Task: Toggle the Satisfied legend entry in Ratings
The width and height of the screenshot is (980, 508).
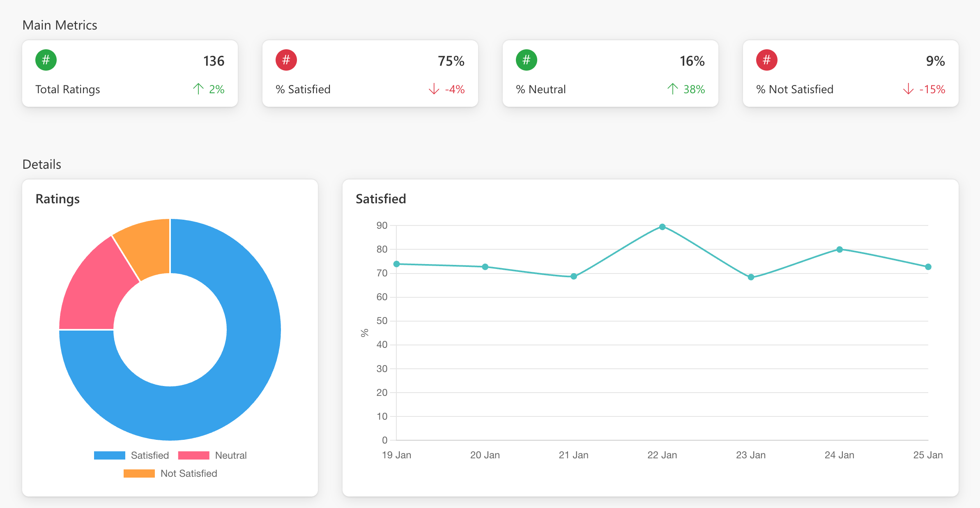Action: click(x=150, y=455)
